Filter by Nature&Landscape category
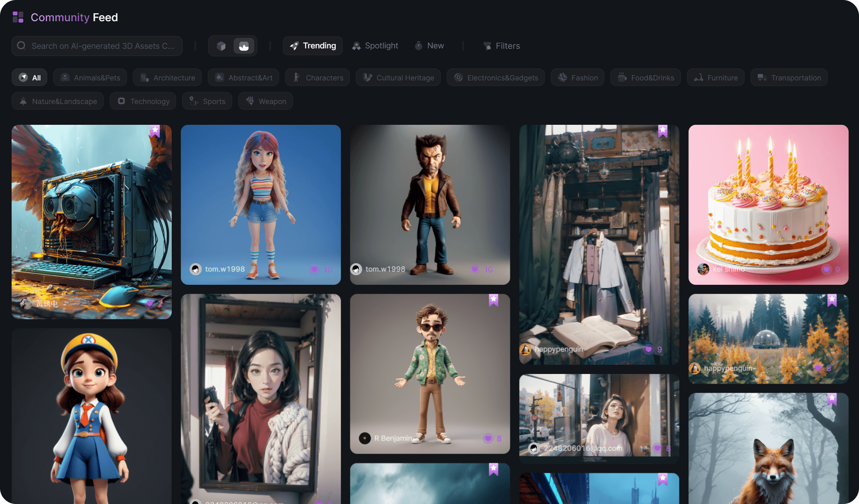 pyautogui.click(x=58, y=101)
